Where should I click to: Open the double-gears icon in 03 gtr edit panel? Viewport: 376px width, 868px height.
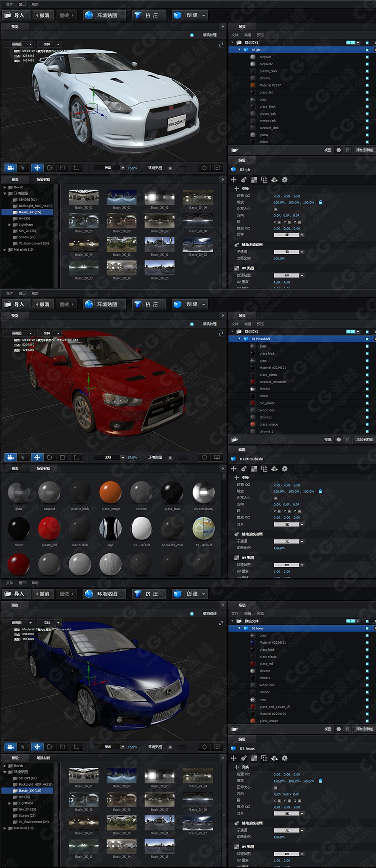pos(244,179)
